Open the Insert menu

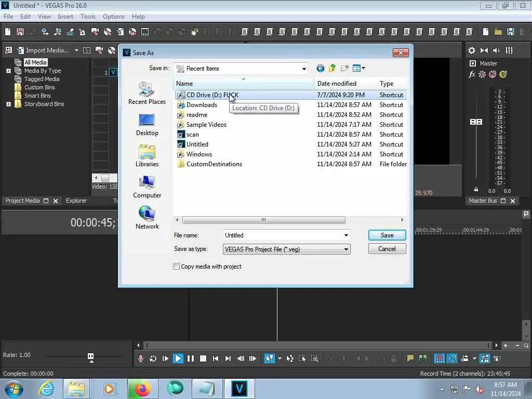pos(65,17)
